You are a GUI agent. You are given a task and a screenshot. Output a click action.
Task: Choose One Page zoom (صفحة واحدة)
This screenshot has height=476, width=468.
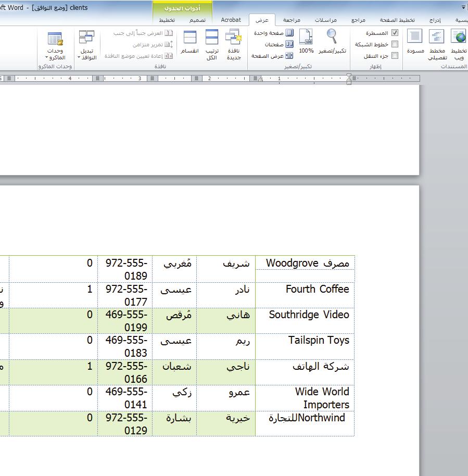(274, 33)
